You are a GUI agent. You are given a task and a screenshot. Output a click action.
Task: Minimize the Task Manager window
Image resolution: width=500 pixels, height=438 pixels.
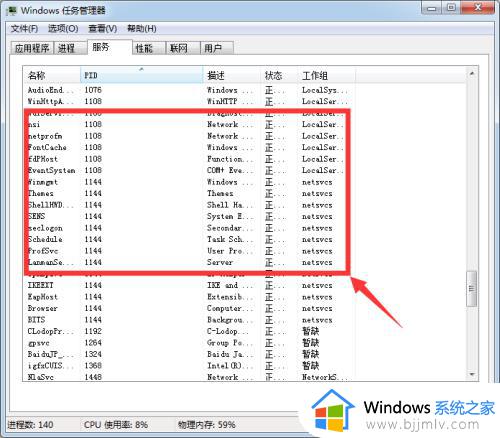[x=432, y=8]
